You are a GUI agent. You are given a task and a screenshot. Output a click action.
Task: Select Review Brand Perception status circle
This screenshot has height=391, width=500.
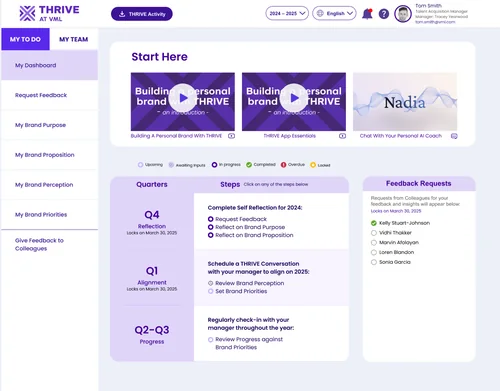(x=210, y=283)
